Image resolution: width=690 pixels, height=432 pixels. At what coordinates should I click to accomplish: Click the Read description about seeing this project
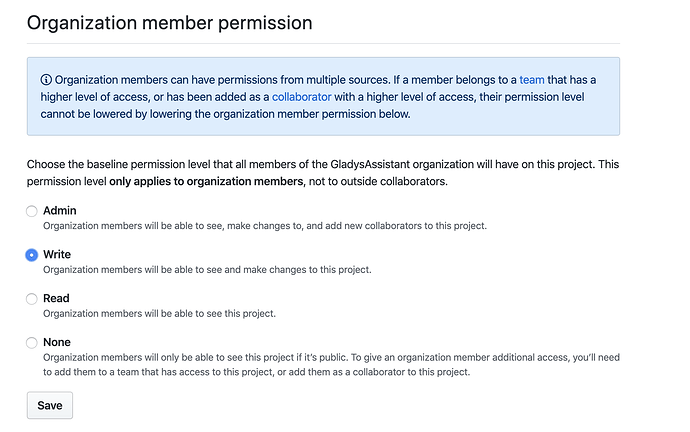tap(159, 314)
